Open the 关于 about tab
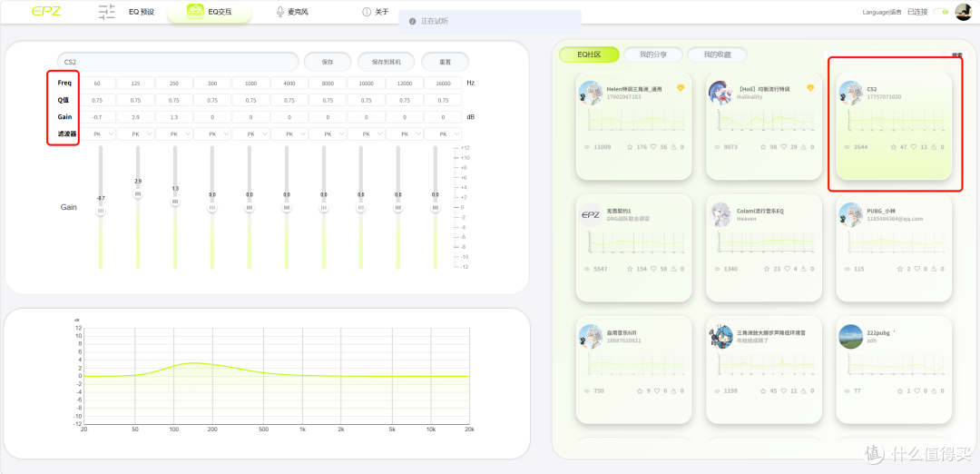Image resolution: width=980 pixels, height=474 pixels. pyautogui.click(x=382, y=12)
